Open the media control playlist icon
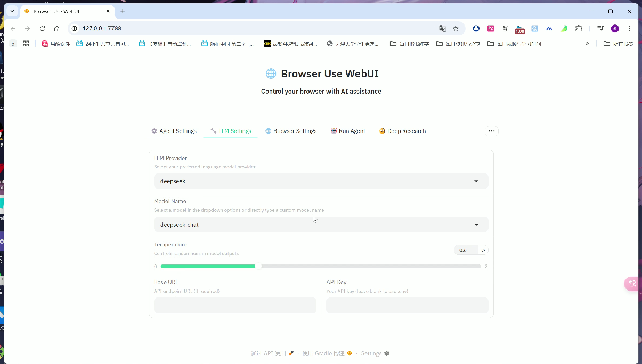This screenshot has width=642, height=364. [x=600, y=28]
